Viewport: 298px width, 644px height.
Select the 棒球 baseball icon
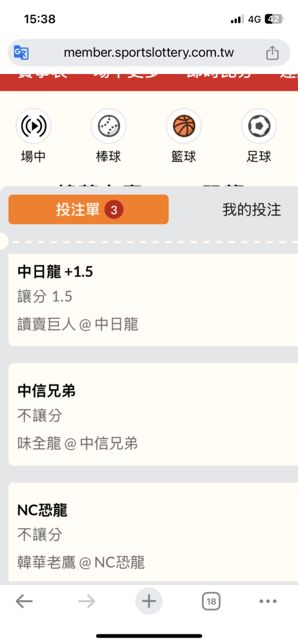tap(108, 126)
